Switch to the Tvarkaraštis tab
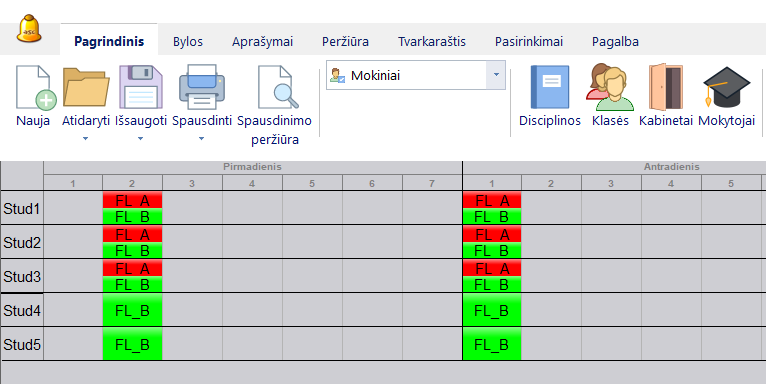 pyautogui.click(x=432, y=42)
